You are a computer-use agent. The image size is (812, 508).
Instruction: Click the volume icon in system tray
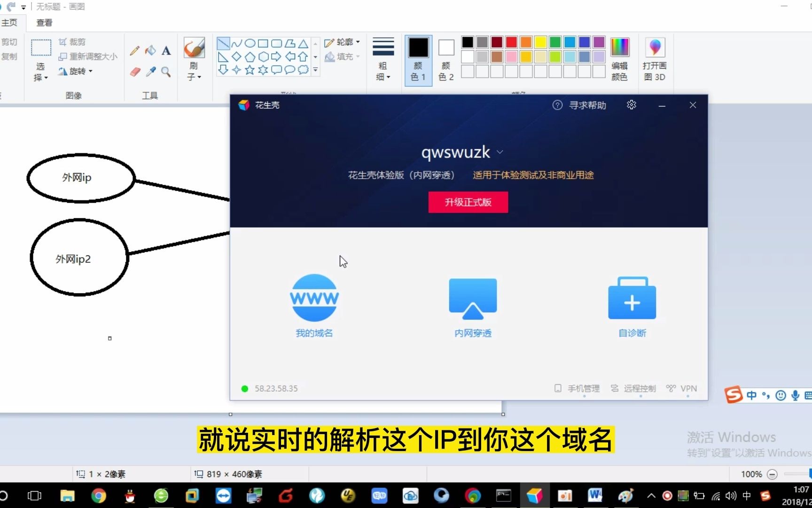pyautogui.click(x=731, y=495)
